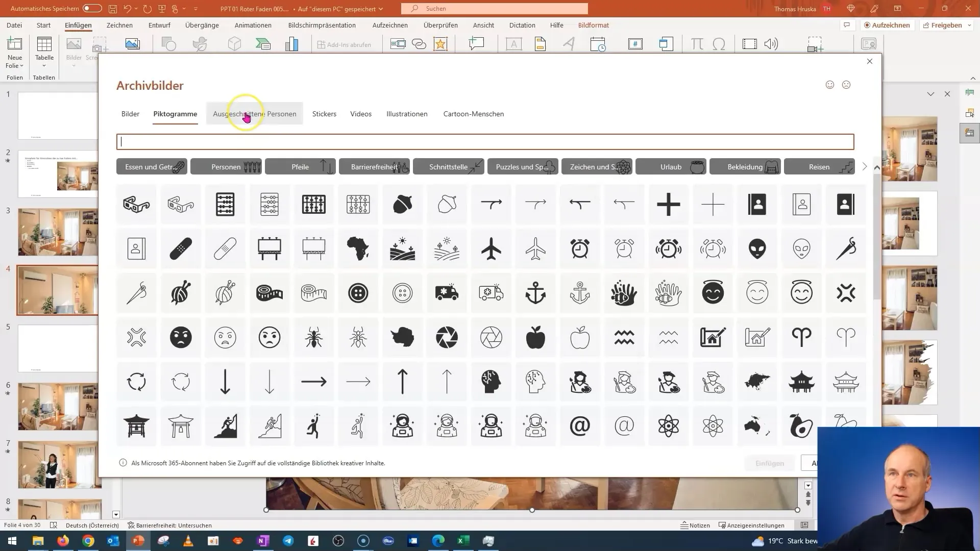Screen dimensions: 980x551
Task: Choose the bold plus sign pictogram
Action: click(669, 205)
